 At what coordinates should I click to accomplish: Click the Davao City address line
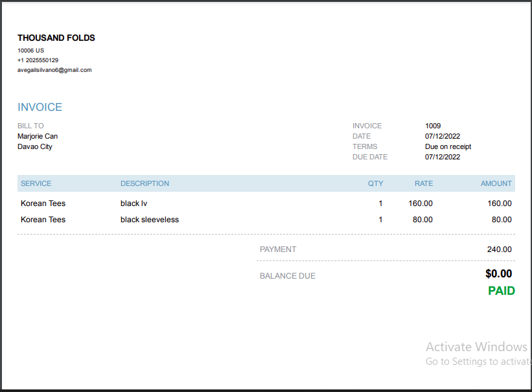[x=35, y=146]
